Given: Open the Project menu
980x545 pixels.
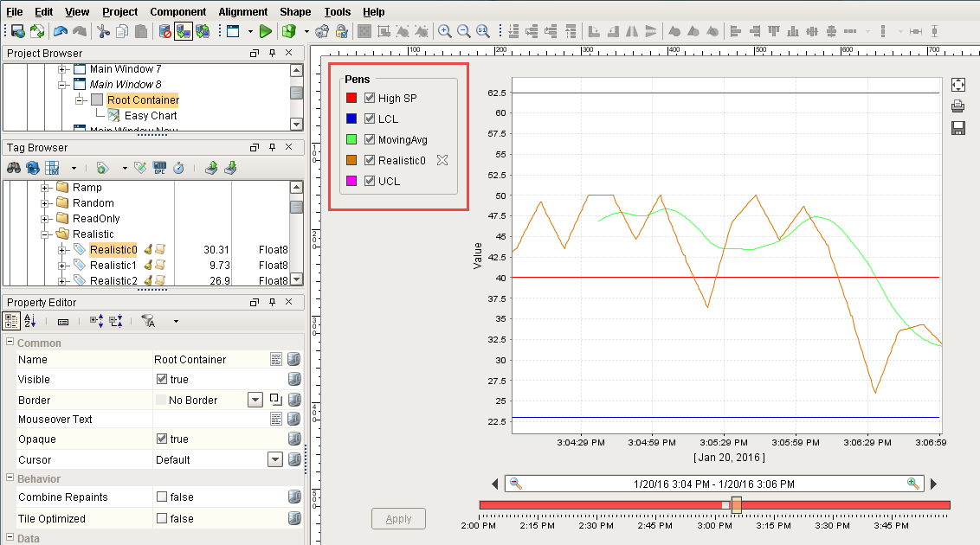Looking at the screenshot, I should [x=120, y=12].
